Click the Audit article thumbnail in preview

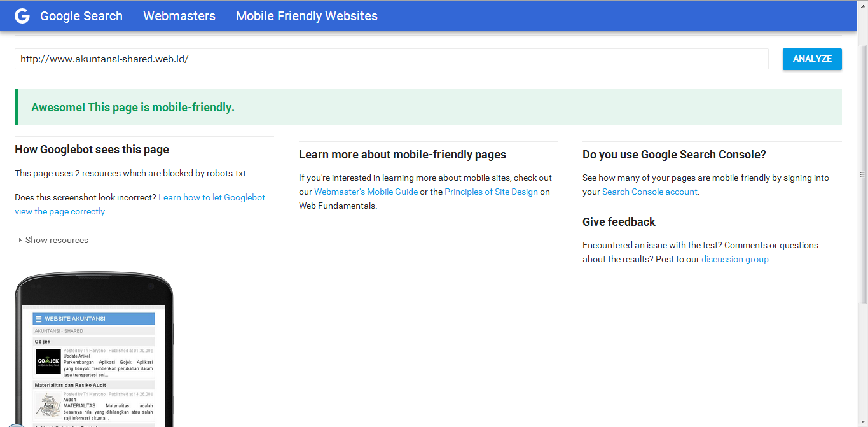[x=48, y=406]
